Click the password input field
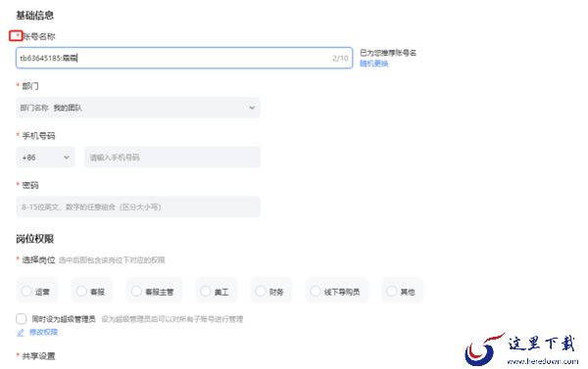The width and height of the screenshot is (588, 369). click(138, 207)
